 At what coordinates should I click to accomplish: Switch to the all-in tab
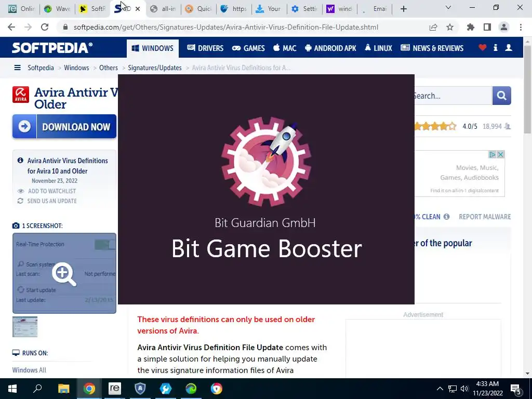tap(163, 9)
